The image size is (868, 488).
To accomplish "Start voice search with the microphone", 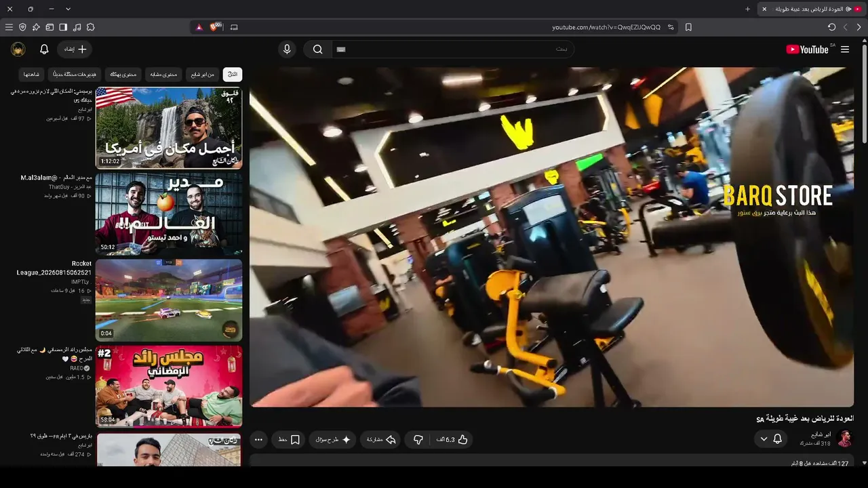I will pos(287,49).
